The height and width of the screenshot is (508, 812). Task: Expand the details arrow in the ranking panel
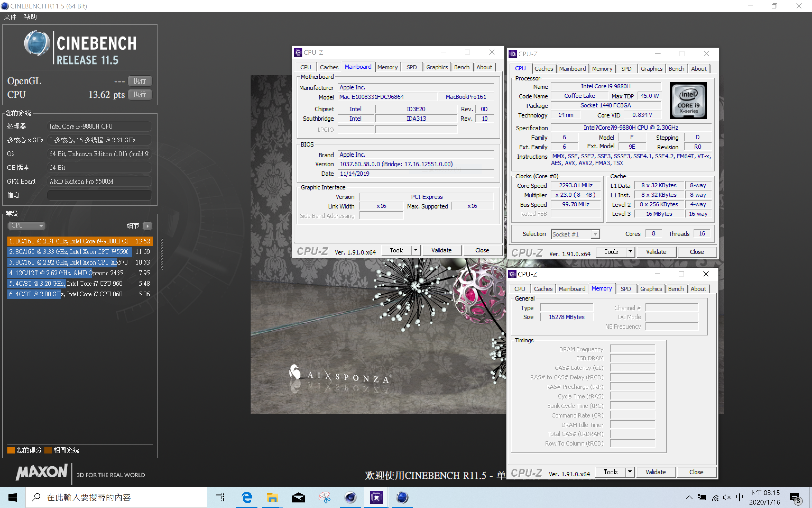pos(148,226)
